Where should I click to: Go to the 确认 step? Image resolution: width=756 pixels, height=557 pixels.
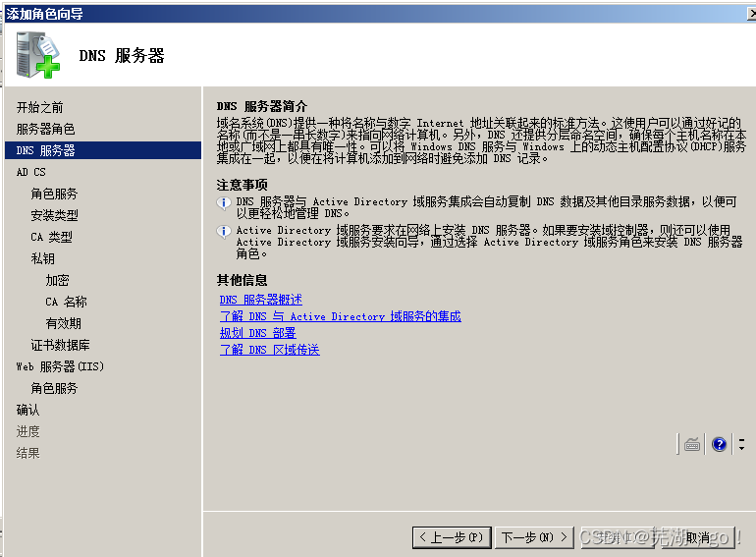(27, 410)
